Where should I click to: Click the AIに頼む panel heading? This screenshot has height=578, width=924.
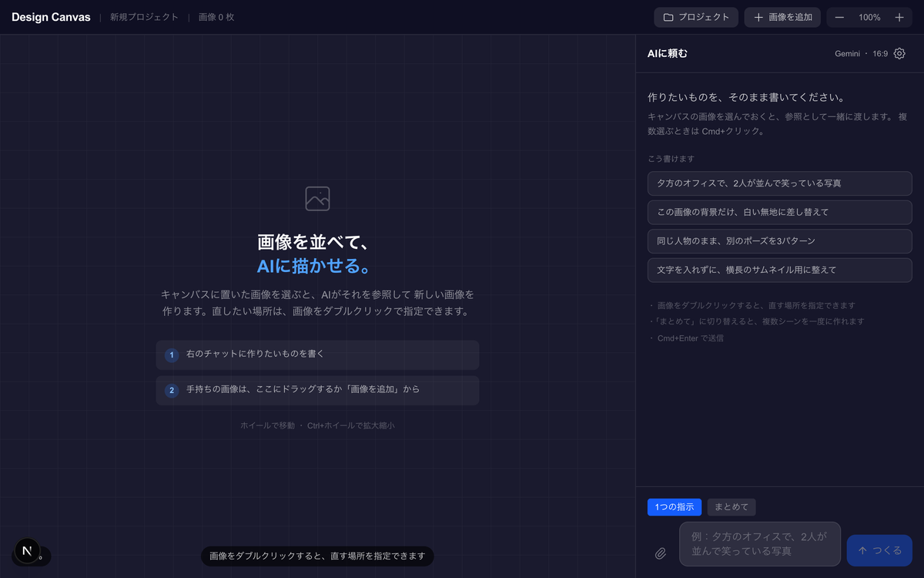click(x=668, y=54)
